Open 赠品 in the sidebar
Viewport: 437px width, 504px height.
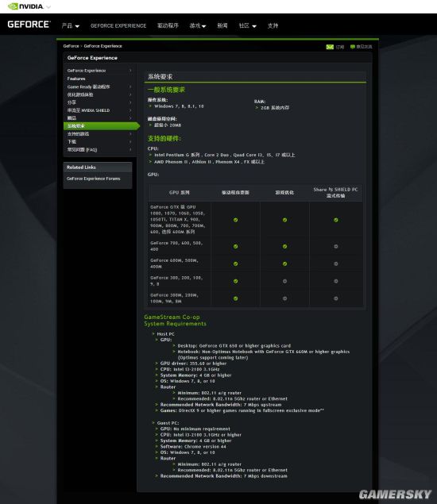pos(72,118)
